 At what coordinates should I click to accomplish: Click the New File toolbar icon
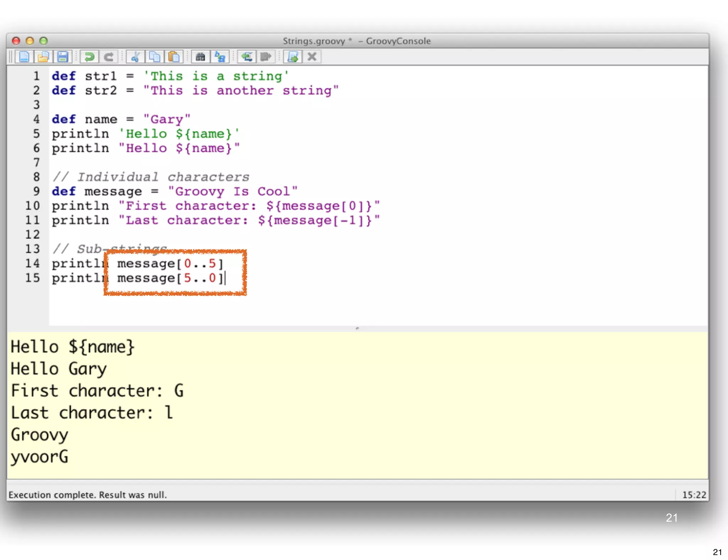tap(24, 57)
